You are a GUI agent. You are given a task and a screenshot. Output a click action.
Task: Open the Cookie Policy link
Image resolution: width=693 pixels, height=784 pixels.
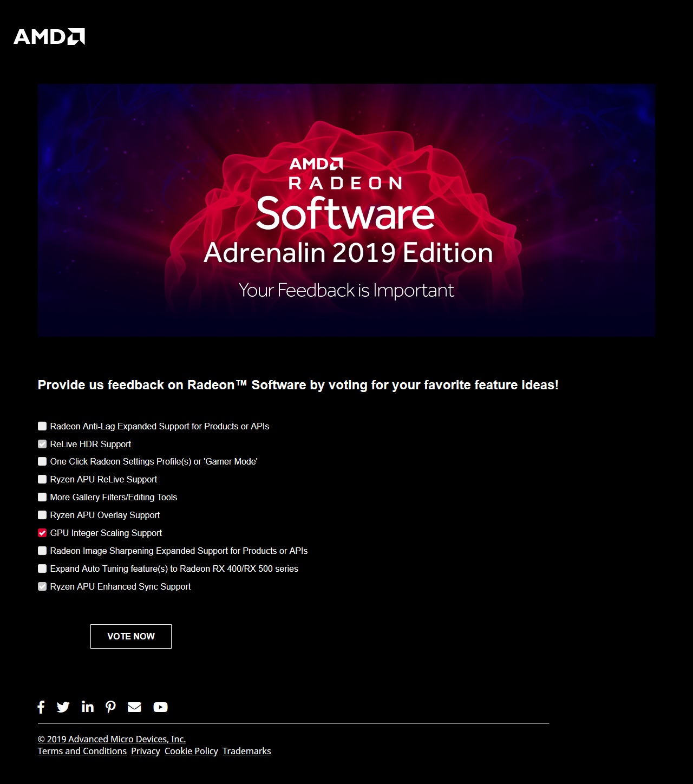[x=191, y=751]
